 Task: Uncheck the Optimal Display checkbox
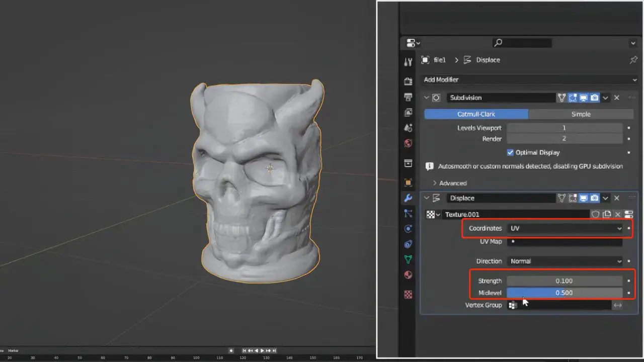pos(510,152)
